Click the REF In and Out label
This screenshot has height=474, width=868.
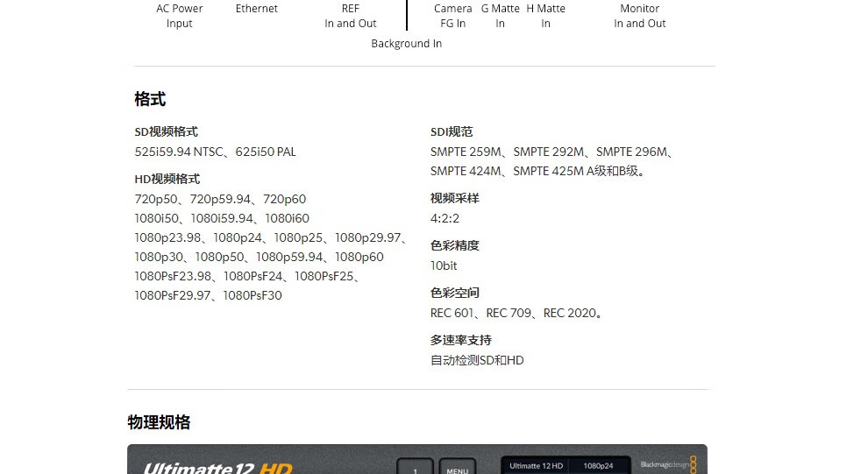[x=351, y=16]
